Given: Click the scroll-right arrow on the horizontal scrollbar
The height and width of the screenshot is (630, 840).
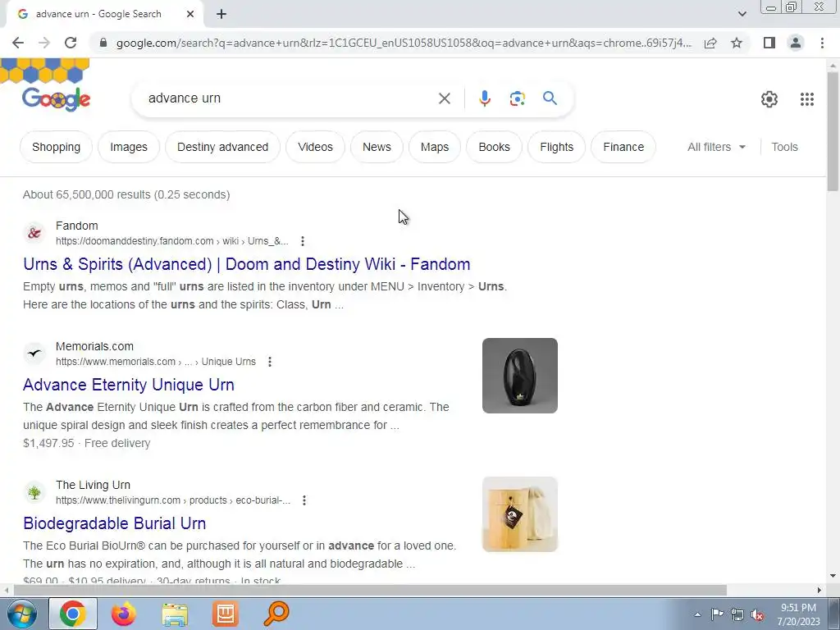Looking at the screenshot, I should [819, 590].
